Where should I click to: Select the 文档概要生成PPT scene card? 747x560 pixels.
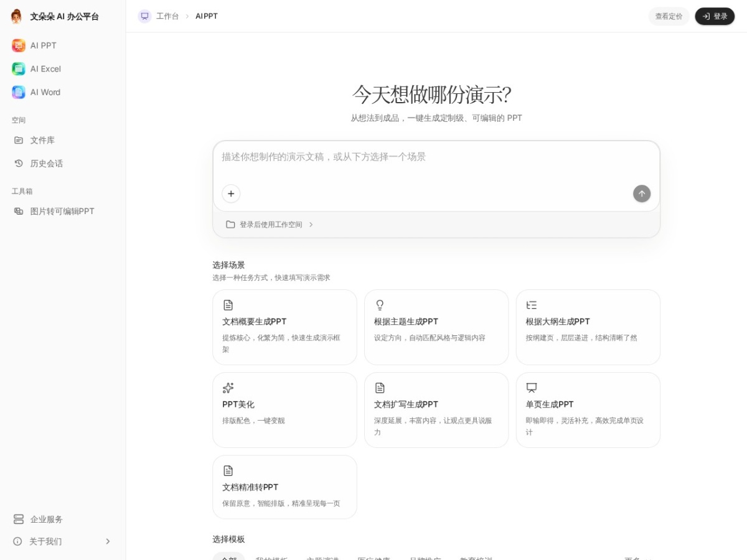(x=284, y=327)
